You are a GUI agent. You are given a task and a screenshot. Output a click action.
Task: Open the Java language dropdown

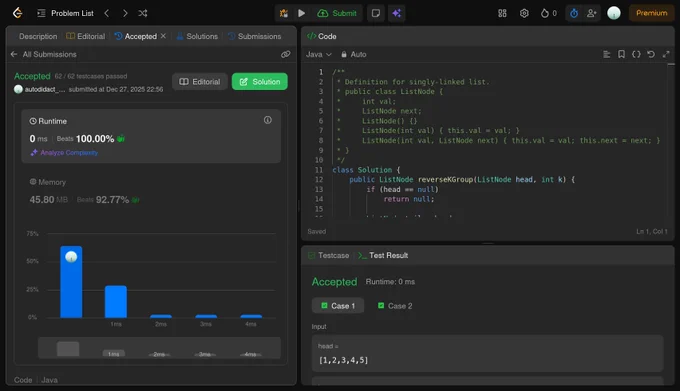coord(319,54)
